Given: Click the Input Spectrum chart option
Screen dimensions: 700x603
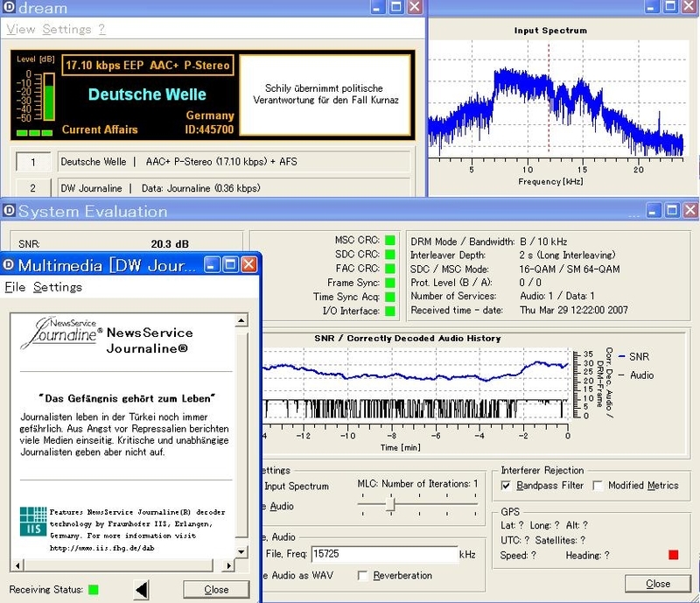Looking at the screenshot, I should (x=297, y=486).
